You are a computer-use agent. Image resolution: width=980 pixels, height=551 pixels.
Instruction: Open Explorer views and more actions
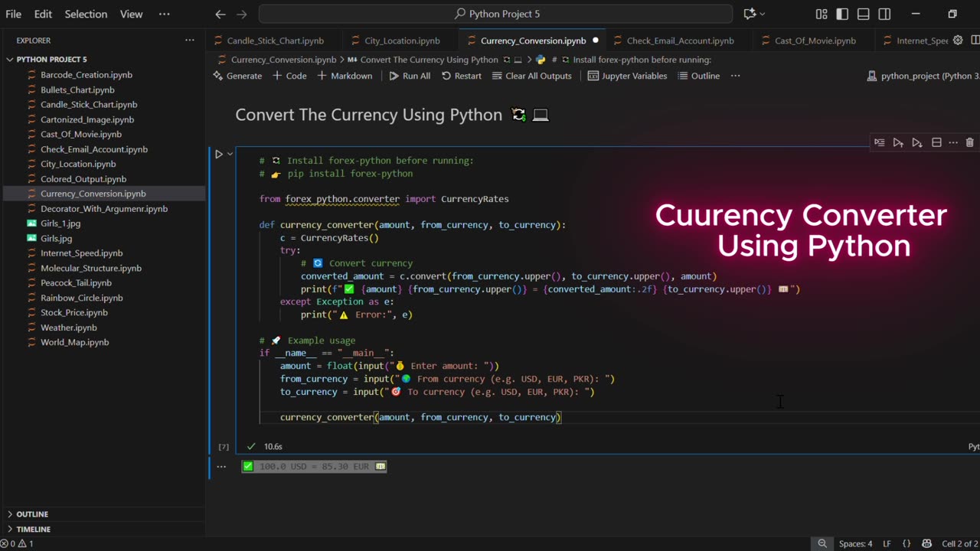(x=189, y=41)
